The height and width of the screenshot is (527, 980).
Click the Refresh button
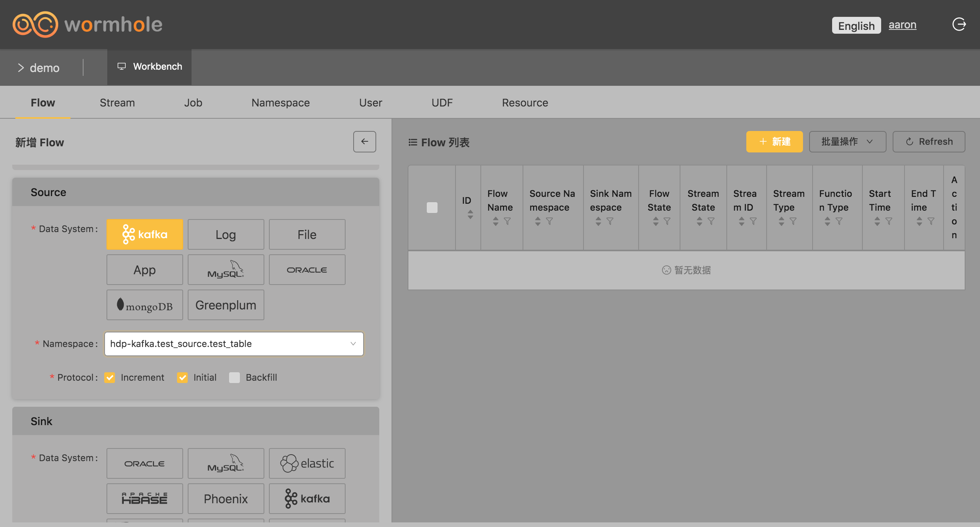[929, 142]
